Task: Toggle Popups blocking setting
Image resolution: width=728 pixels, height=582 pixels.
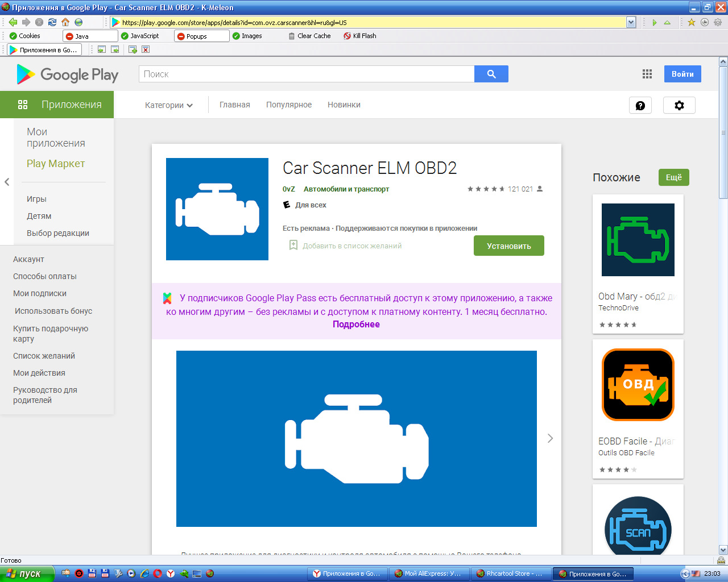Action: tap(201, 36)
